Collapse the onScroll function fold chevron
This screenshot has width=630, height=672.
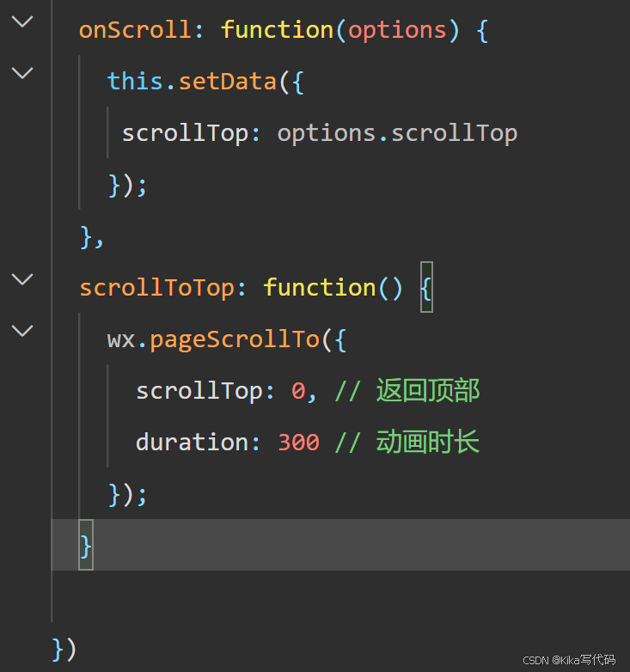[22, 21]
